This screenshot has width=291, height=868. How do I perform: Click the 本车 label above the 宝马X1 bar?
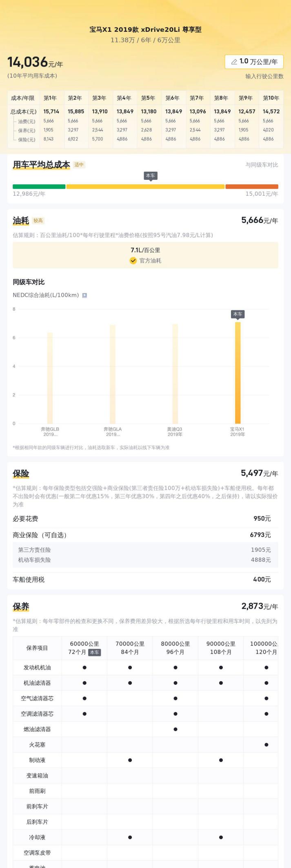(x=238, y=314)
